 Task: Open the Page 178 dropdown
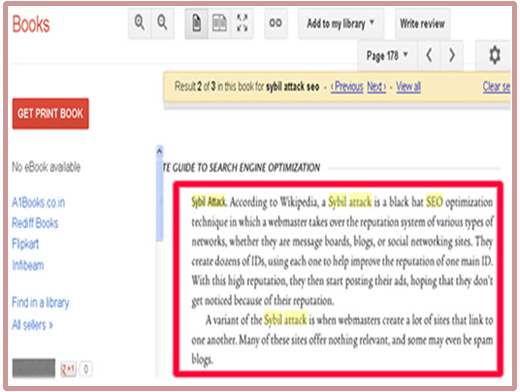(x=387, y=55)
